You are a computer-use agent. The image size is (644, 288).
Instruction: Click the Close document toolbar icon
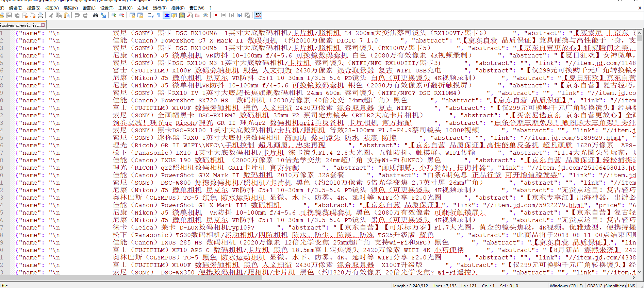25,15
